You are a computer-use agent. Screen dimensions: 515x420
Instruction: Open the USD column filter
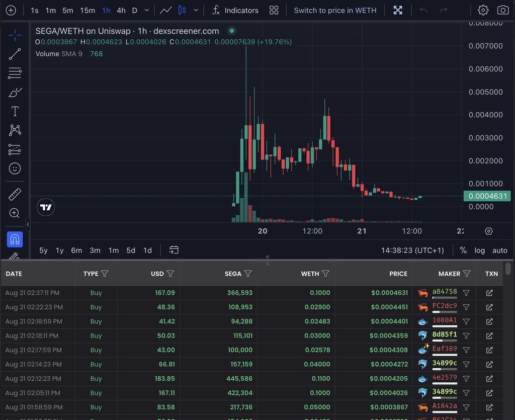170,274
